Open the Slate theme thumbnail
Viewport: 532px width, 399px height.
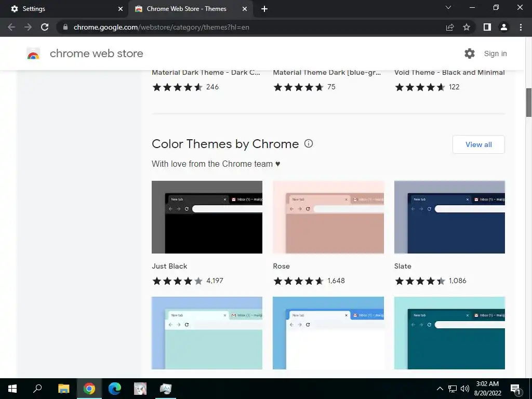449,217
